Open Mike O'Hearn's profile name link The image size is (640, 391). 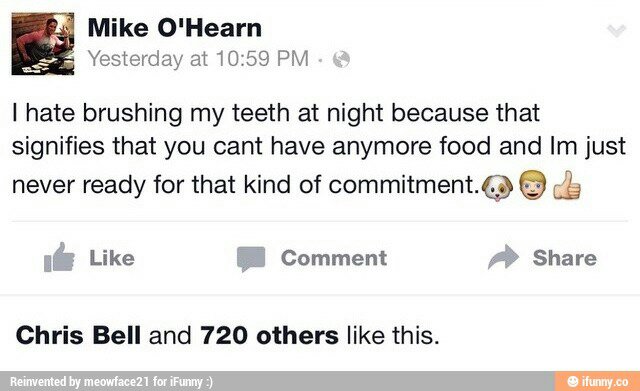pyautogui.click(x=175, y=28)
